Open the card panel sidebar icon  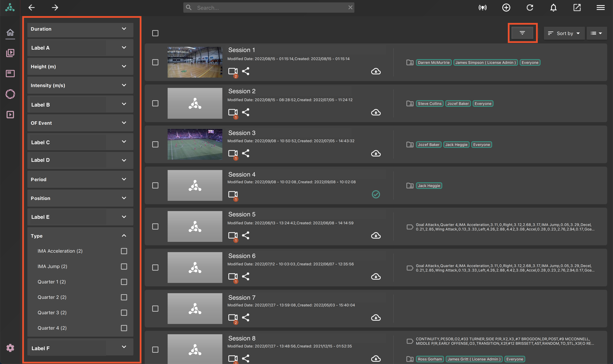pos(10,73)
